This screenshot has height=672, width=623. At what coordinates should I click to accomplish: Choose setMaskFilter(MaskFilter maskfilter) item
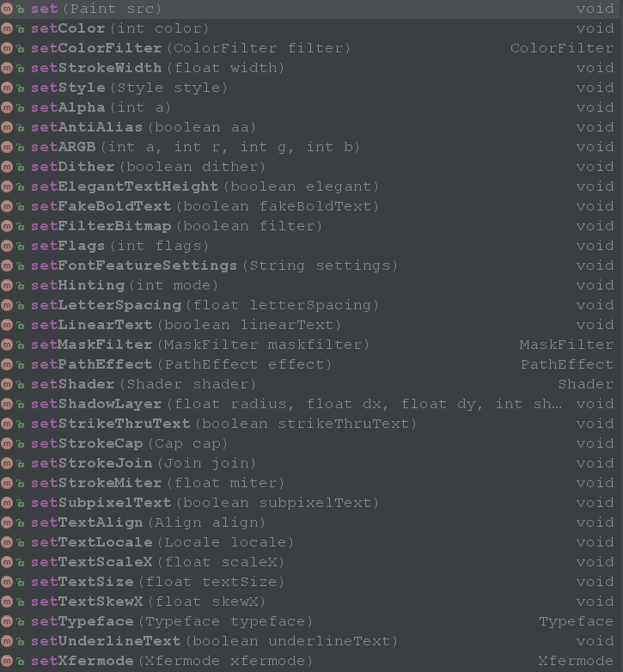[311, 345]
